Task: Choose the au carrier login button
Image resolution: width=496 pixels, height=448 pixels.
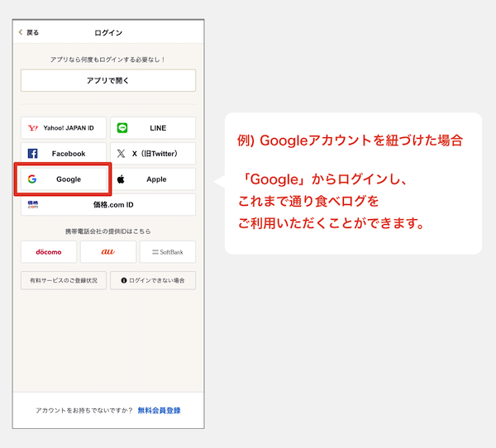Action: [x=108, y=251]
